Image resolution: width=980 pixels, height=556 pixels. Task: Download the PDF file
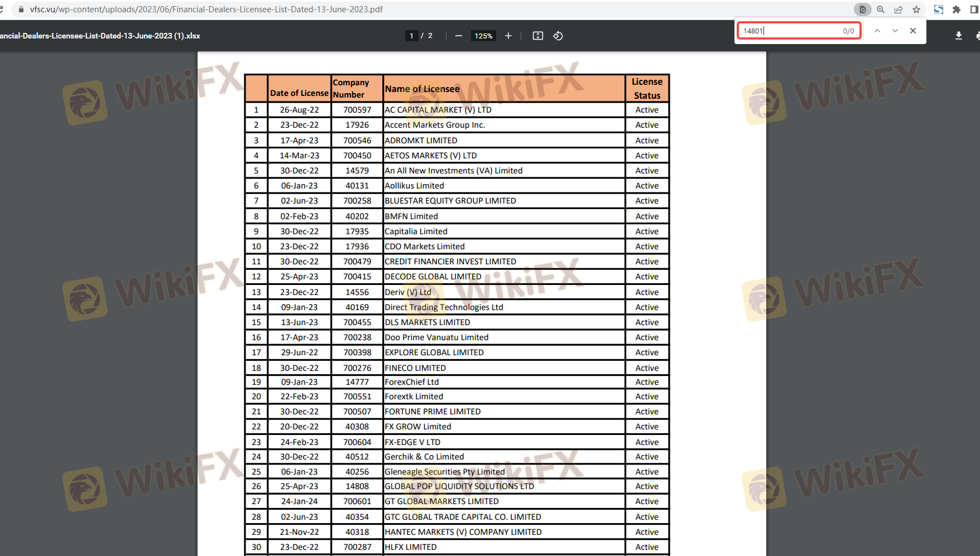(x=959, y=36)
